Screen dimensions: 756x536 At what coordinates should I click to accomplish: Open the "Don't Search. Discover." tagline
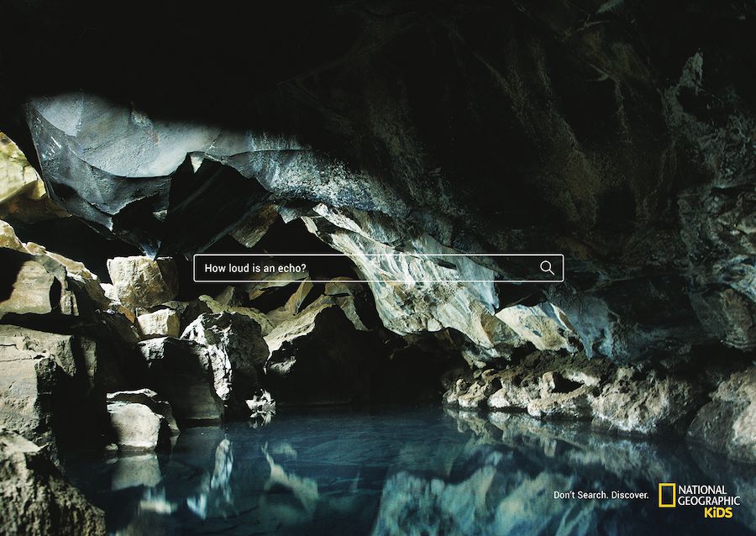point(601,495)
